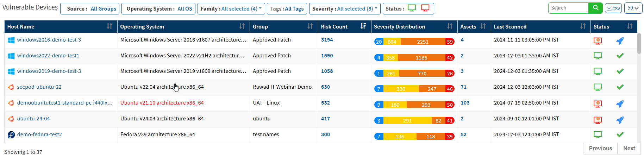Screen dimensions: 644x163
Task: Click orange 2251 severity segment in first row
Action: click(423, 42)
